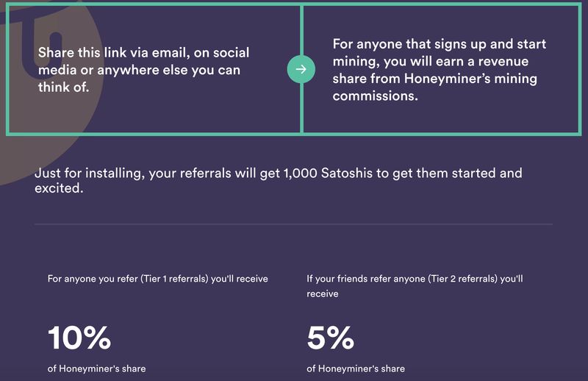588x381 pixels.
Task: Click the horizontal divider line
Action: (293, 224)
